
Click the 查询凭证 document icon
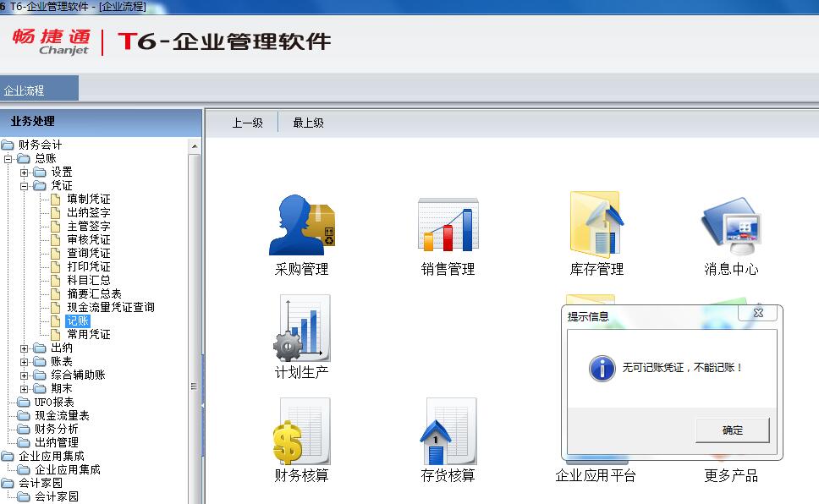coord(55,254)
